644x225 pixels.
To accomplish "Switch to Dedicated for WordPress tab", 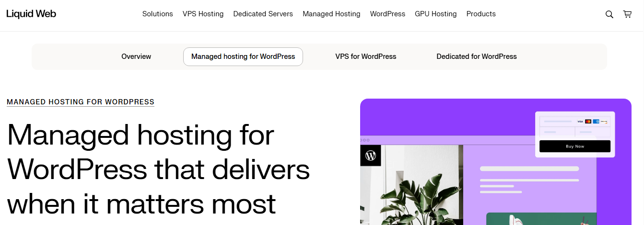I will 476,56.
